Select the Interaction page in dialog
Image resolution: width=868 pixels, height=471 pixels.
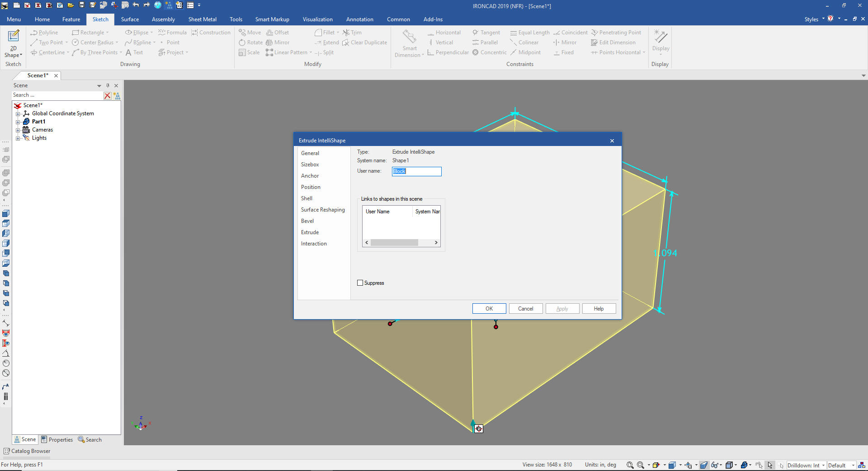(x=314, y=244)
